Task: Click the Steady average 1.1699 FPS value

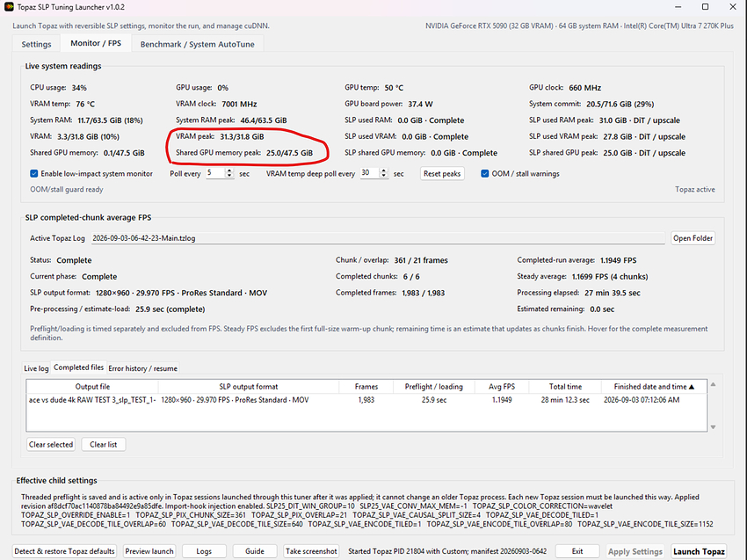Action: (x=610, y=276)
